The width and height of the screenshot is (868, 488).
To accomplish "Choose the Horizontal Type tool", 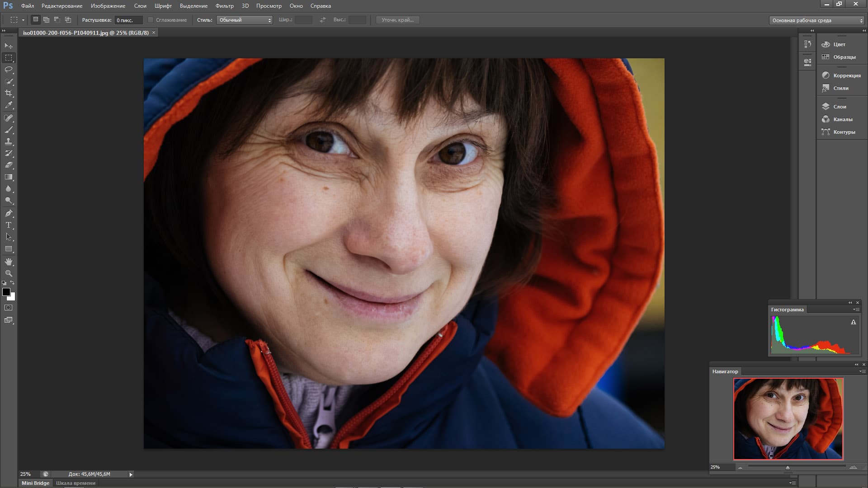I will pos(9,225).
